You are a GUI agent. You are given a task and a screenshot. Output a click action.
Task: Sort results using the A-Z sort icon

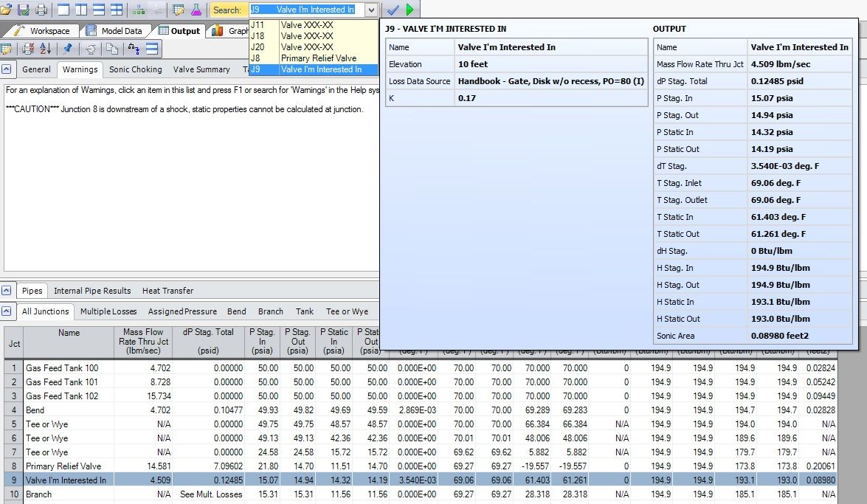45,48
